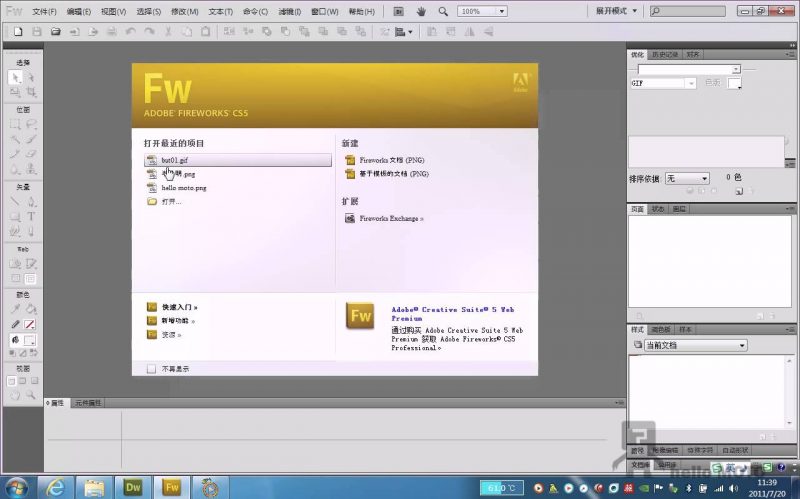Open the 修改(M) menu
Screen dimensions: 800x499
[184, 11]
